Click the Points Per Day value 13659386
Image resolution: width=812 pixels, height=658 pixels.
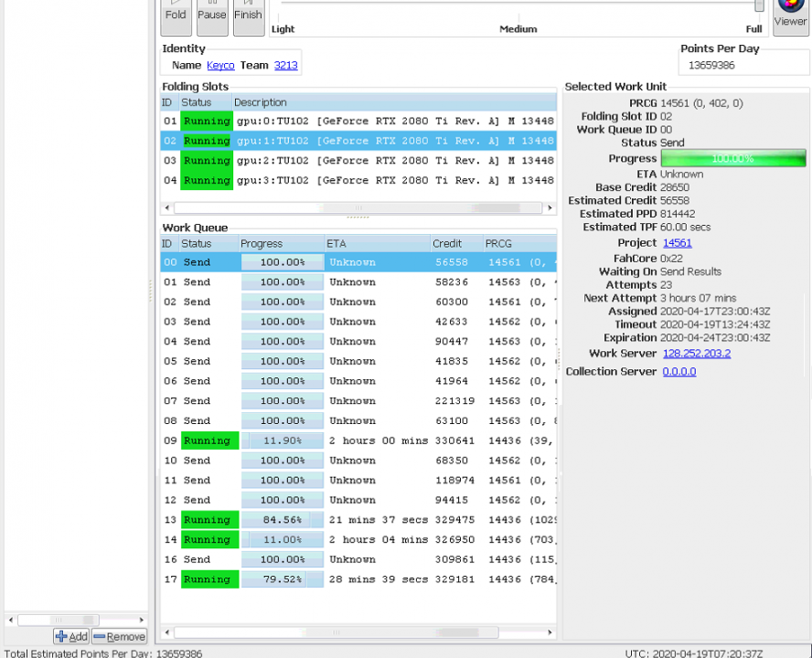(x=711, y=65)
